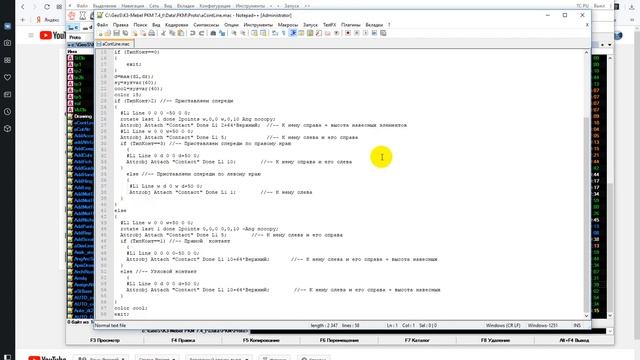Image resolution: width=640 pixels, height=360 pixels.
Task: Click the Windows (CR LF) status bar field
Action: [x=503, y=325]
